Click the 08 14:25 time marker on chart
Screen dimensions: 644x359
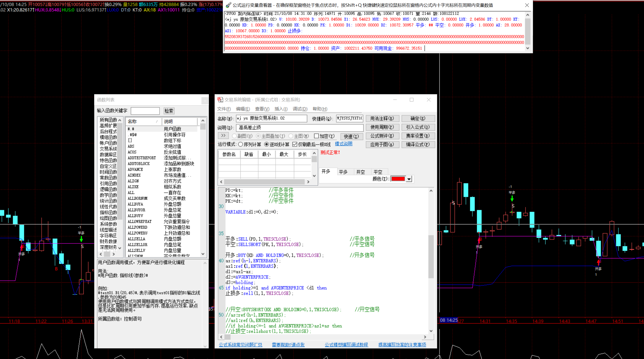tap(449, 320)
